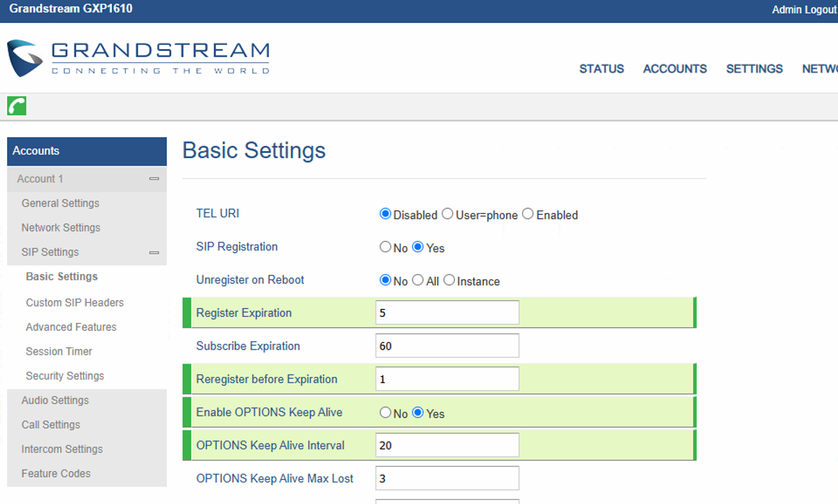This screenshot has height=504, width=838.
Task: Click the Basic Settings page heading
Action: tap(254, 151)
